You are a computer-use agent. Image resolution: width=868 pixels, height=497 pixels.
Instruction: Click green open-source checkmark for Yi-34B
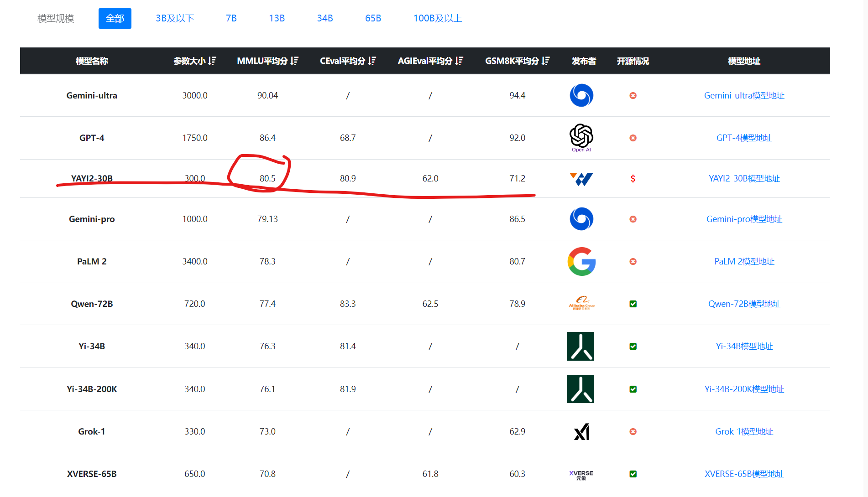tap(633, 346)
